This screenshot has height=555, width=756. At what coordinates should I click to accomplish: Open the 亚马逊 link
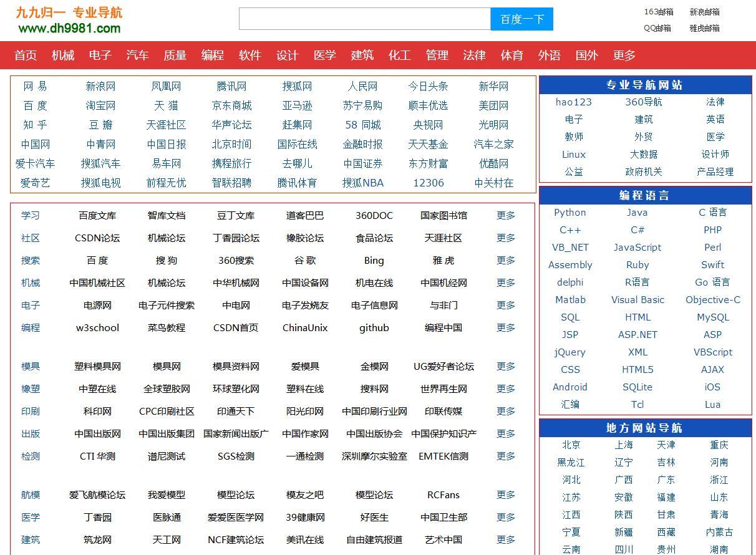point(297,105)
